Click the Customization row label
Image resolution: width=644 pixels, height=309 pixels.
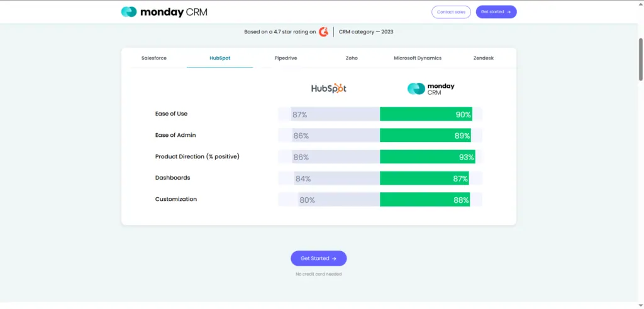(x=176, y=199)
